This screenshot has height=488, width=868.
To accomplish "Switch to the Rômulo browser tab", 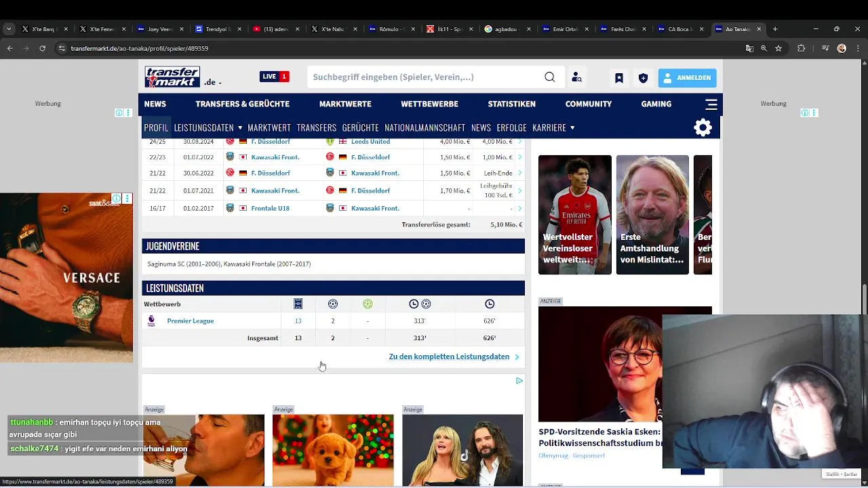I will coord(392,29).
